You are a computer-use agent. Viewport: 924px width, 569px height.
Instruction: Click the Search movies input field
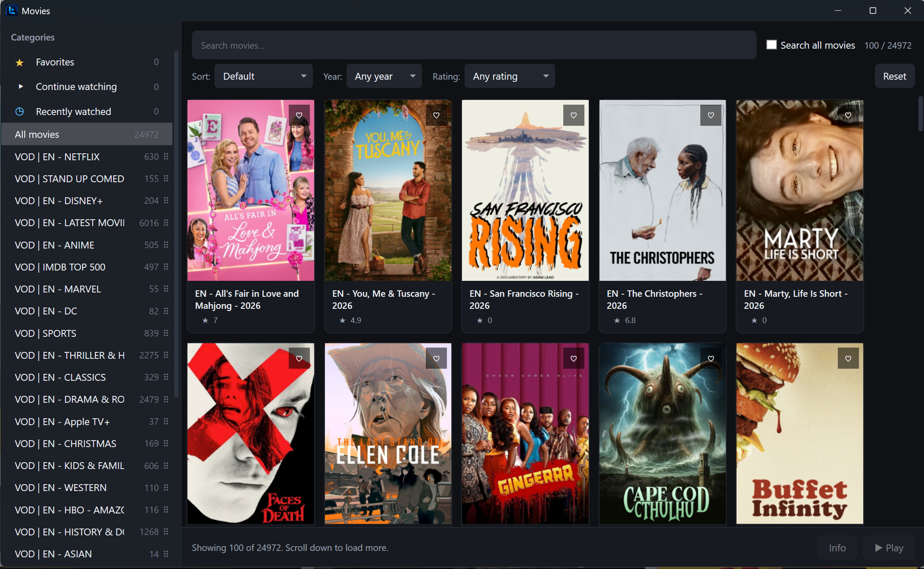[474, 45]
